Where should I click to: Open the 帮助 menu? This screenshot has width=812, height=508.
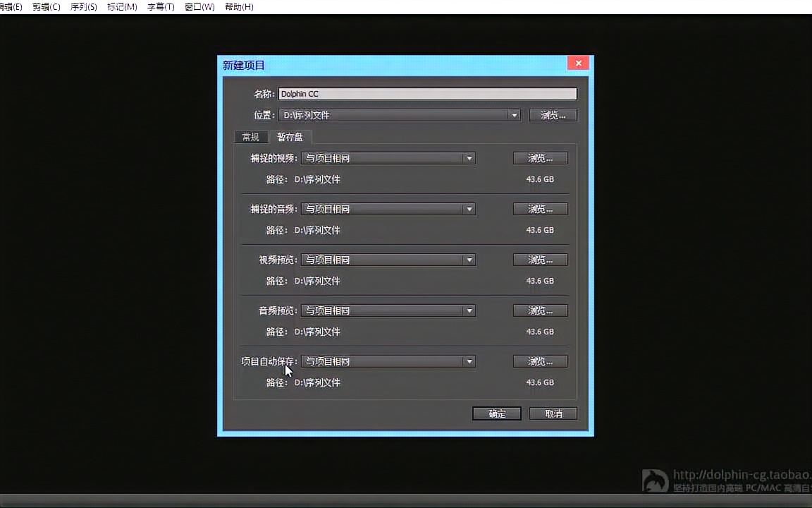click(238, 6)
